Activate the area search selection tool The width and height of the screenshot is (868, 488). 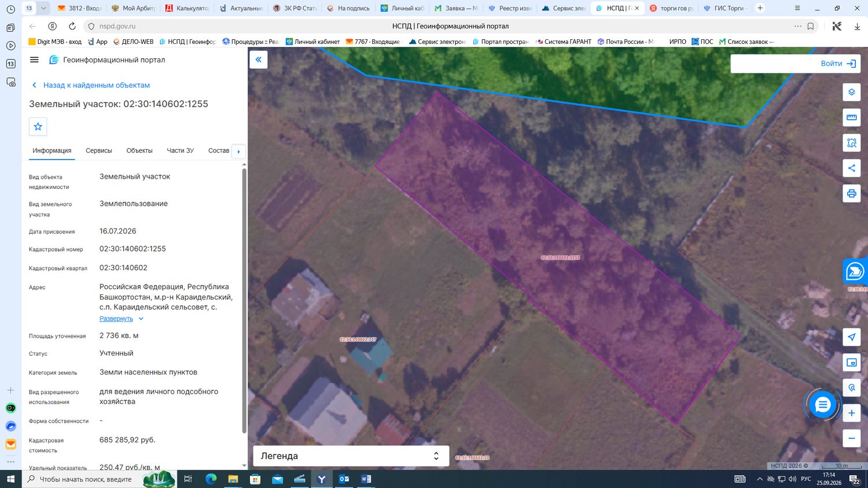[851, 143]
